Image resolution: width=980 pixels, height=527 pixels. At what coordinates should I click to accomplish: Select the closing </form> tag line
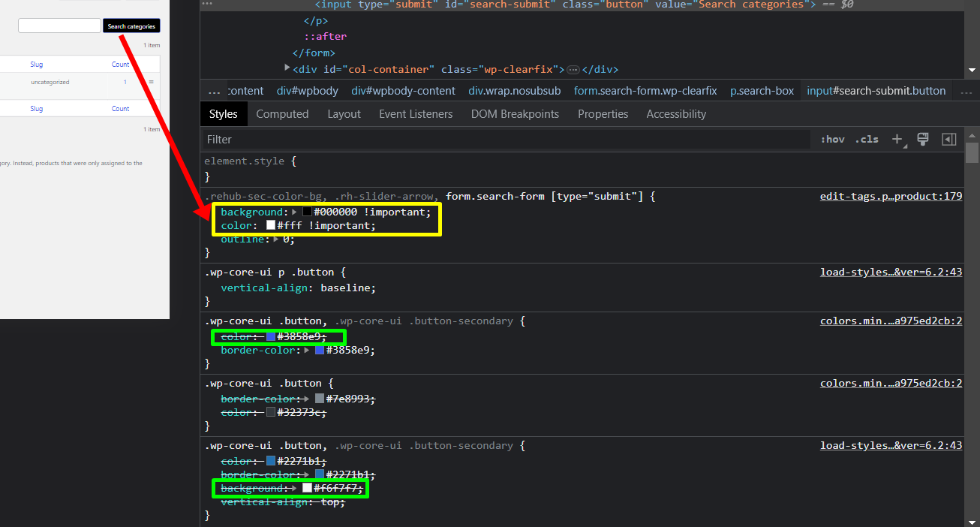pyautogui.click(x=314, y=53)
